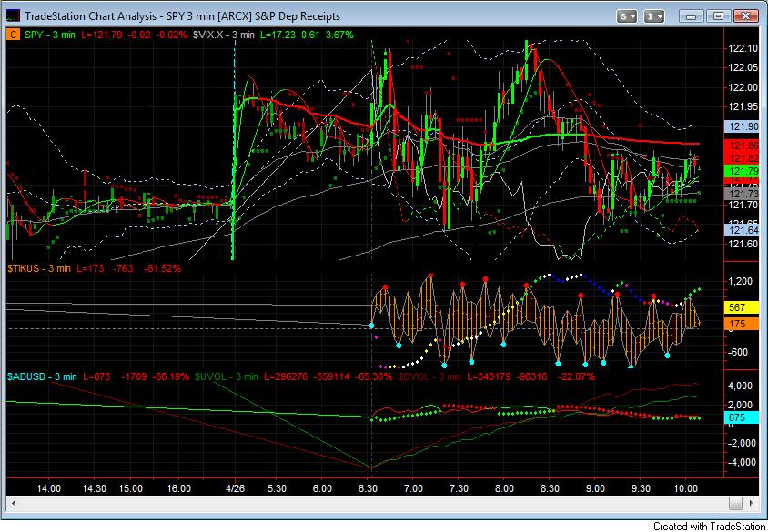Image resolution: width=768 pixels, height=532 pixels.
Task: Click the 'Created with TradeStation' text
Action: click(x=710, y=527)
